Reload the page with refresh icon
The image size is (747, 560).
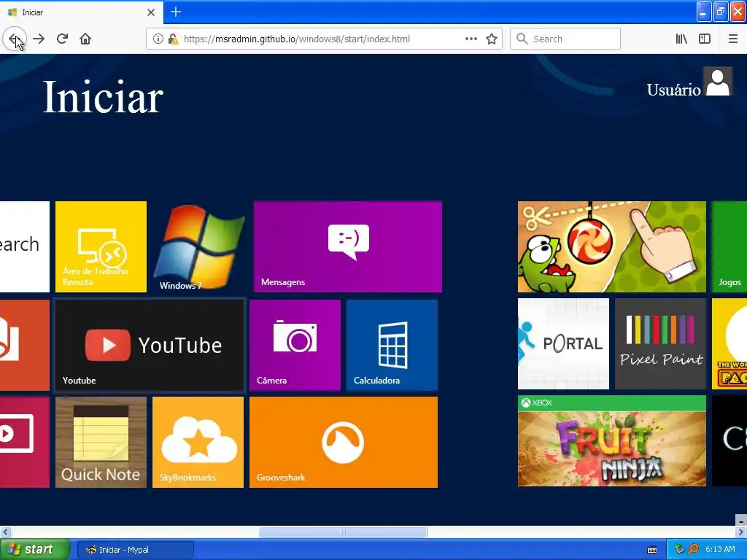coord(62,39)
